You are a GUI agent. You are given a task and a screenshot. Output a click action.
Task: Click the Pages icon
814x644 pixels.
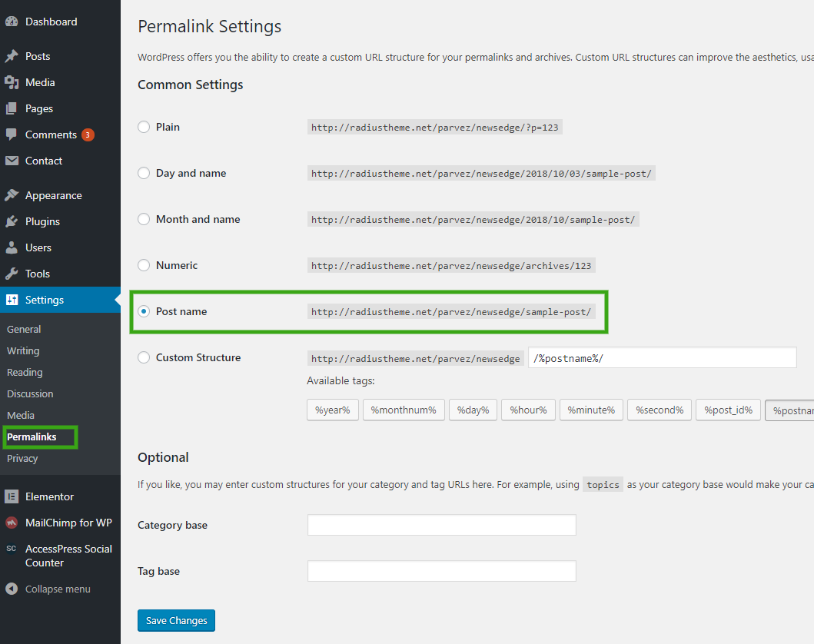tap(12, 108)
